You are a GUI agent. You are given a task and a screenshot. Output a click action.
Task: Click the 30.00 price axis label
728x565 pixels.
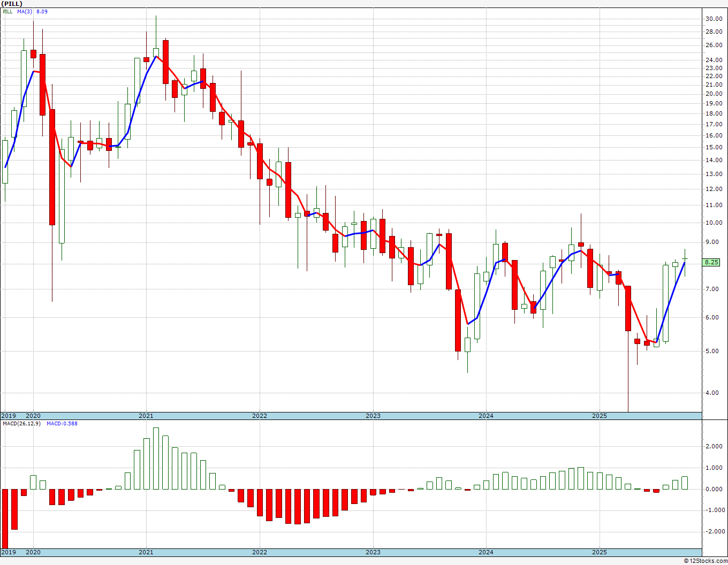714,19
